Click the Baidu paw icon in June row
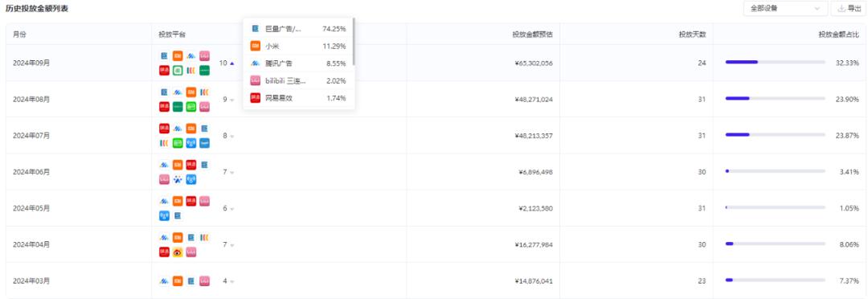 pos(177,179)
